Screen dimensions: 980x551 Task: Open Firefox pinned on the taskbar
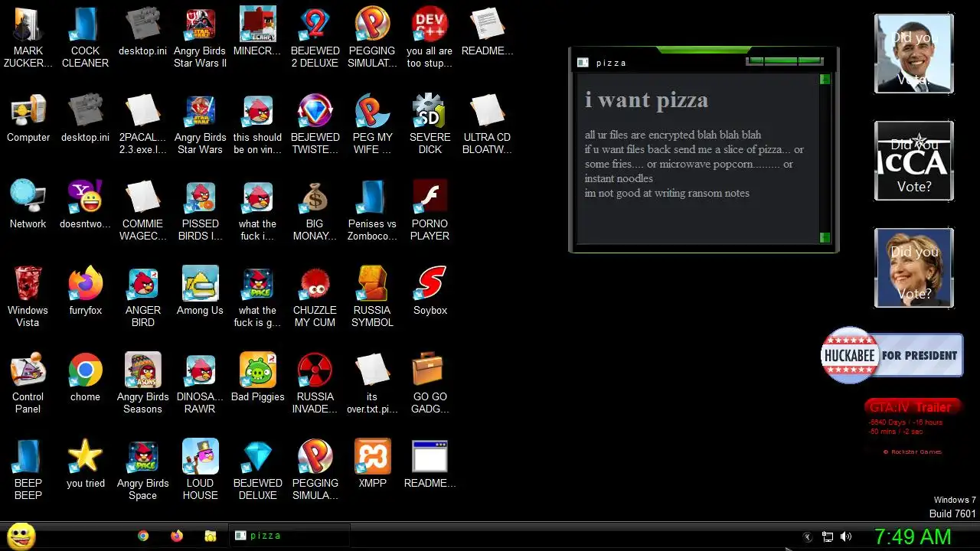coord(177,536)
